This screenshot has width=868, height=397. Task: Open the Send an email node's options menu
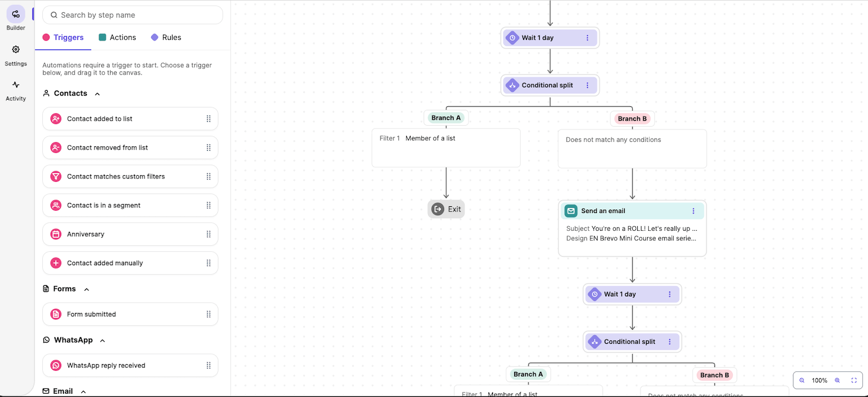[693, 211]
